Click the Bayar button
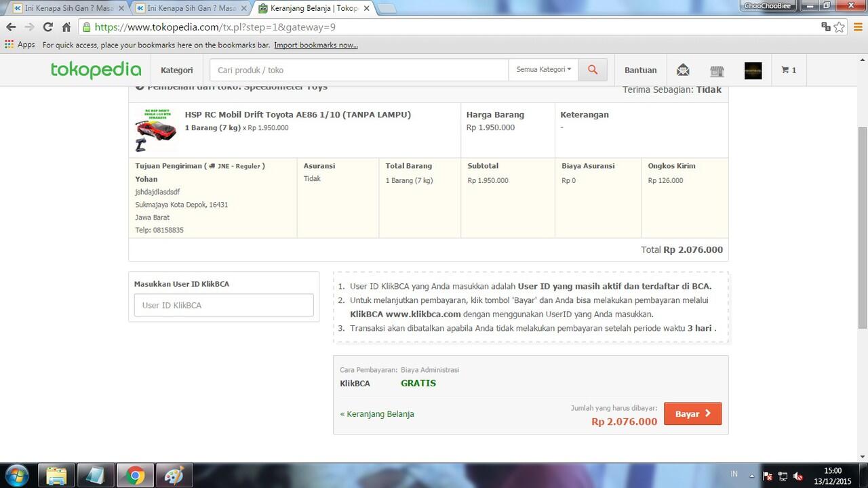 click(692, 413)
